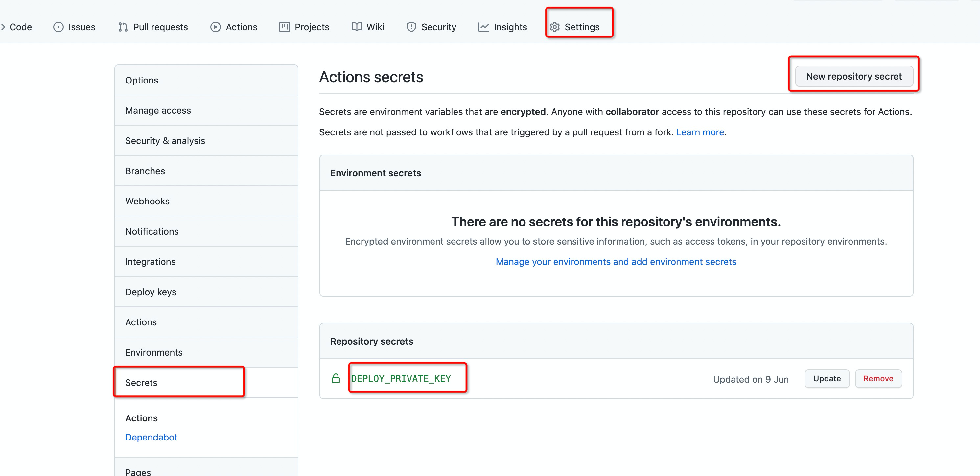Expand the Dependabot section in sidebar
This screenshot has height=476, width=980.
tap(151, 437)
